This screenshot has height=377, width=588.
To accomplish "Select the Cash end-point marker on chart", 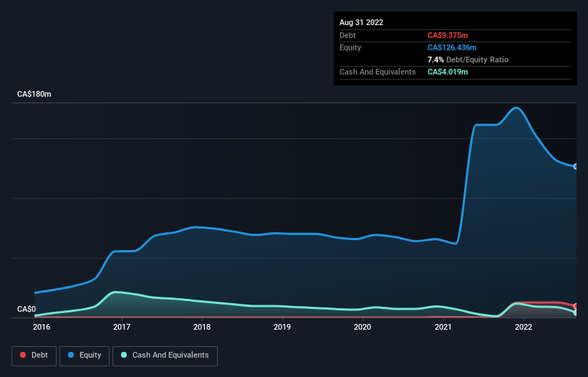I will pos(576,312).
